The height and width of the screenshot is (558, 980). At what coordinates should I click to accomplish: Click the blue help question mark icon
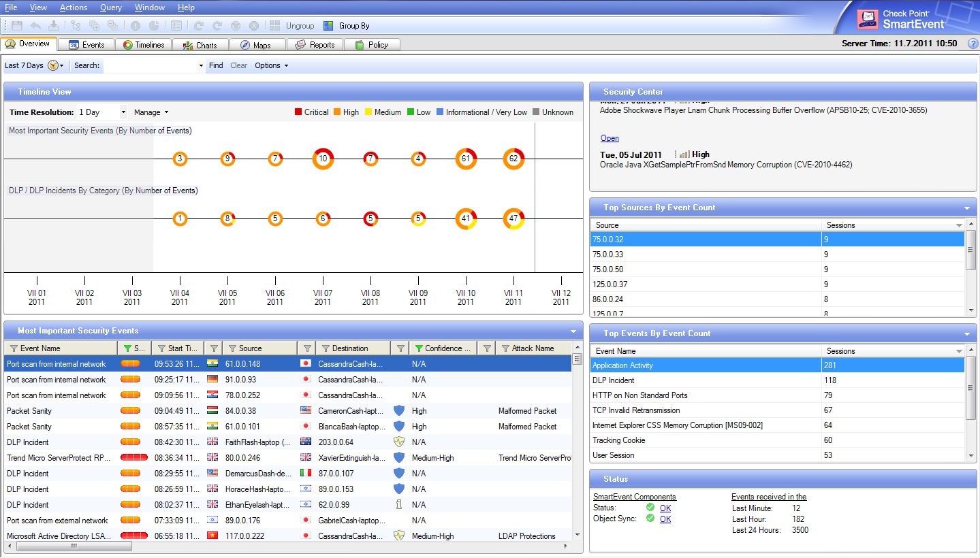973,44
